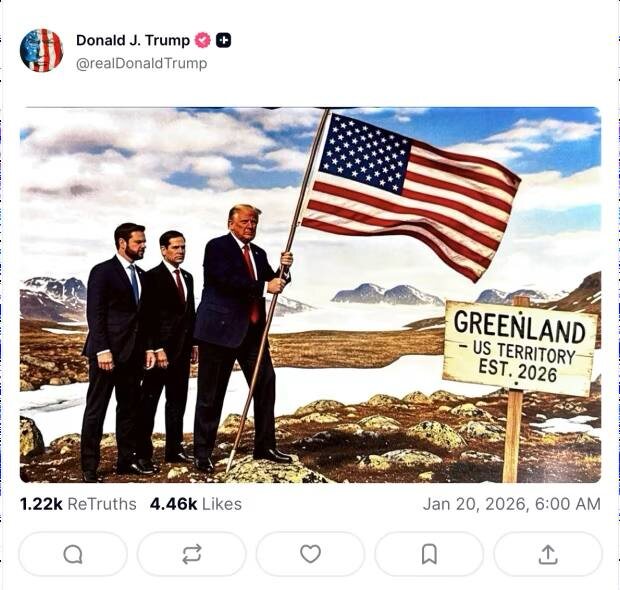This screenshot has height=590, width=620.
Task: Open the flag-painted profile avatar
Action: coord(42,50)
